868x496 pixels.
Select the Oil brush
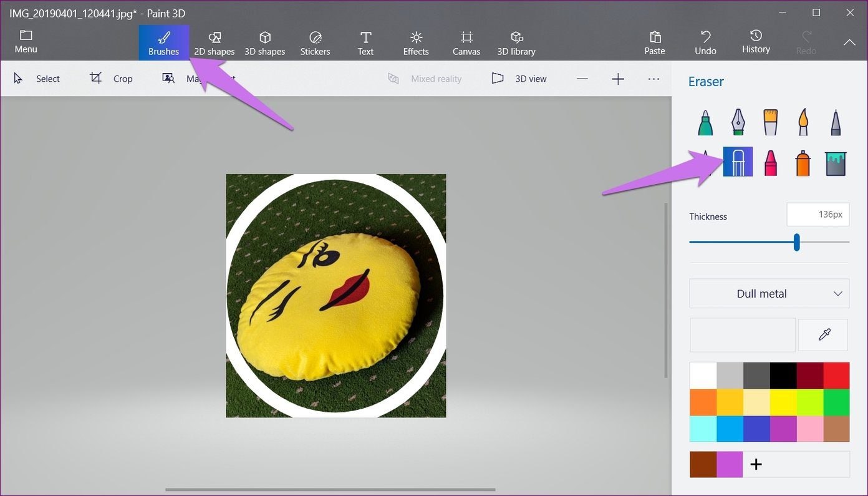pos(771,123)
